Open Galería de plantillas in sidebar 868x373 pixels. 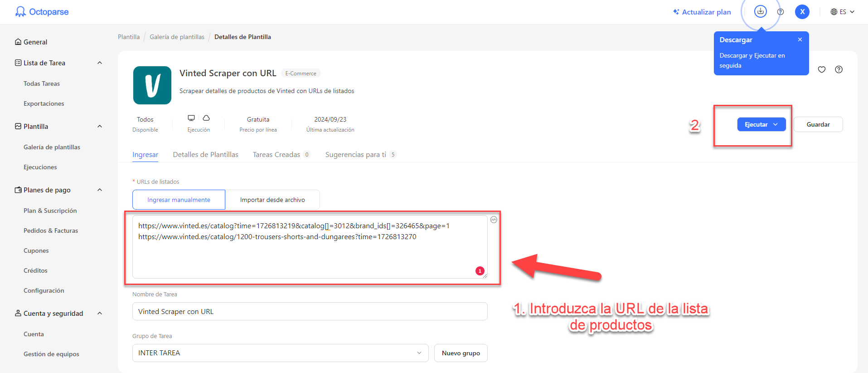point(52,147)
